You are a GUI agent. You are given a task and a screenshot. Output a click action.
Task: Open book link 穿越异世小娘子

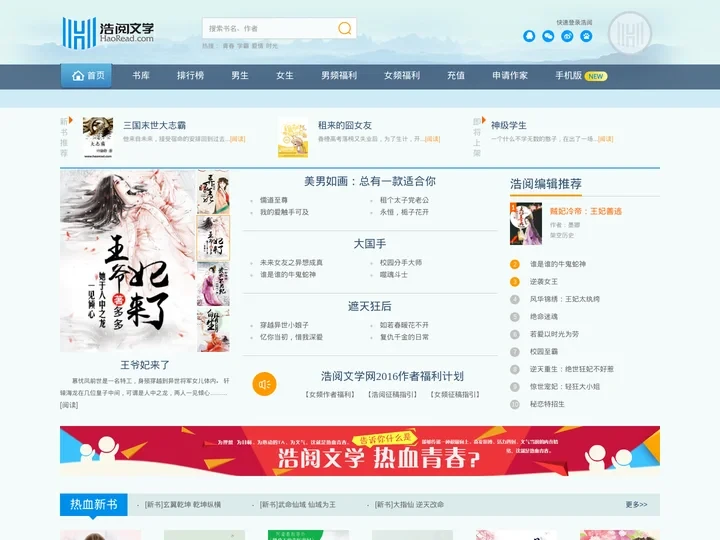(x=284, y=325)
